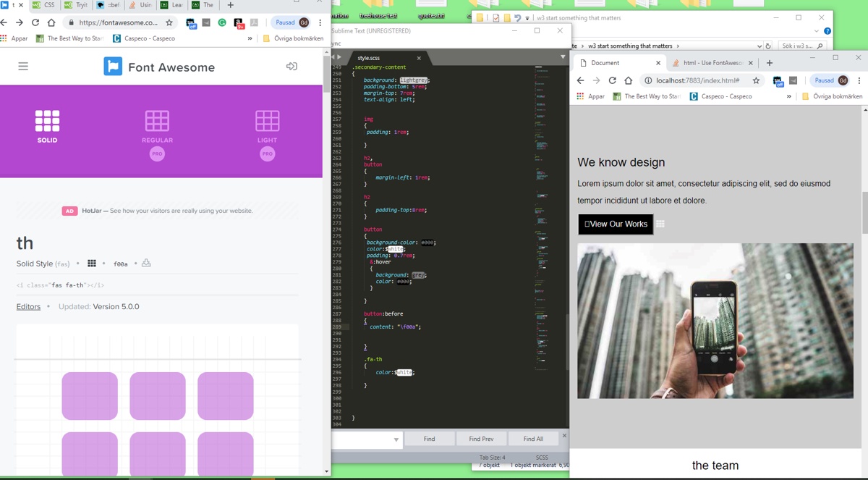Open the File Explorer address path dropdown

758,46
